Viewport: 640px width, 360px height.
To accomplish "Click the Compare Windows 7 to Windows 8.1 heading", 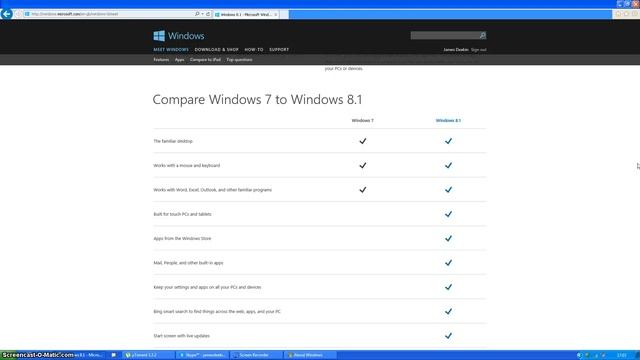I will point(258,100).
